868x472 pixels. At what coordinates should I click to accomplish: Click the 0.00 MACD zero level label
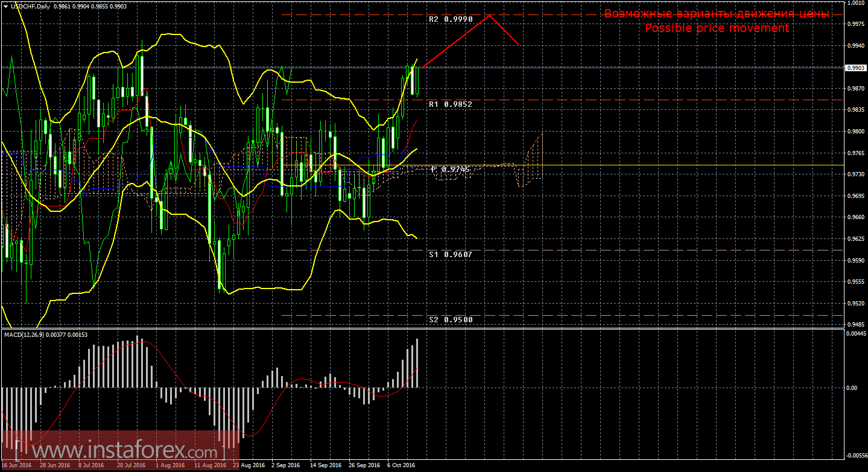(852, 387)
